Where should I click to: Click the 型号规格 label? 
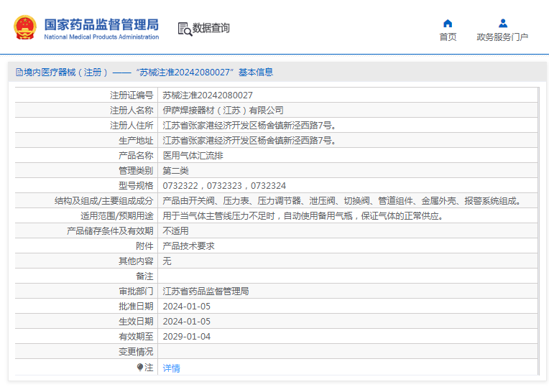point(136,186)
